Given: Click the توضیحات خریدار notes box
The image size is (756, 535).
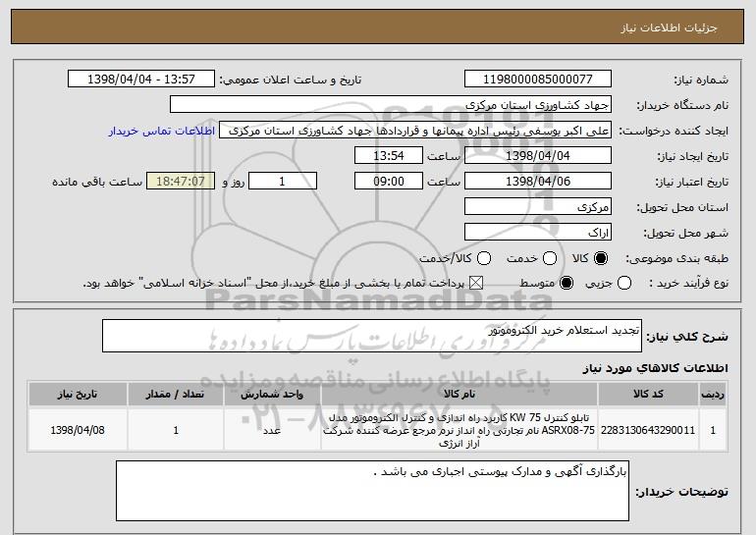Looking at the screenshot, I should coord(372,491).
